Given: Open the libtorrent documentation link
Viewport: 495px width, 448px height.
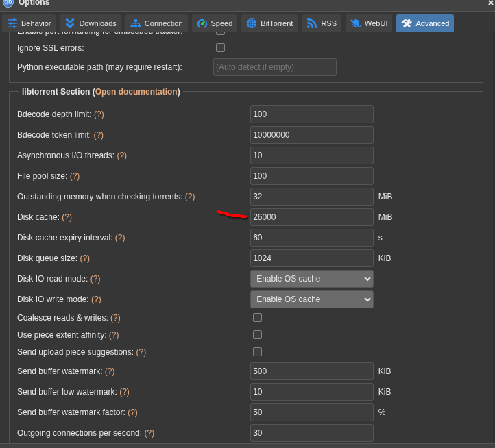Looking at the screenshot, I should tap(136, 92).
